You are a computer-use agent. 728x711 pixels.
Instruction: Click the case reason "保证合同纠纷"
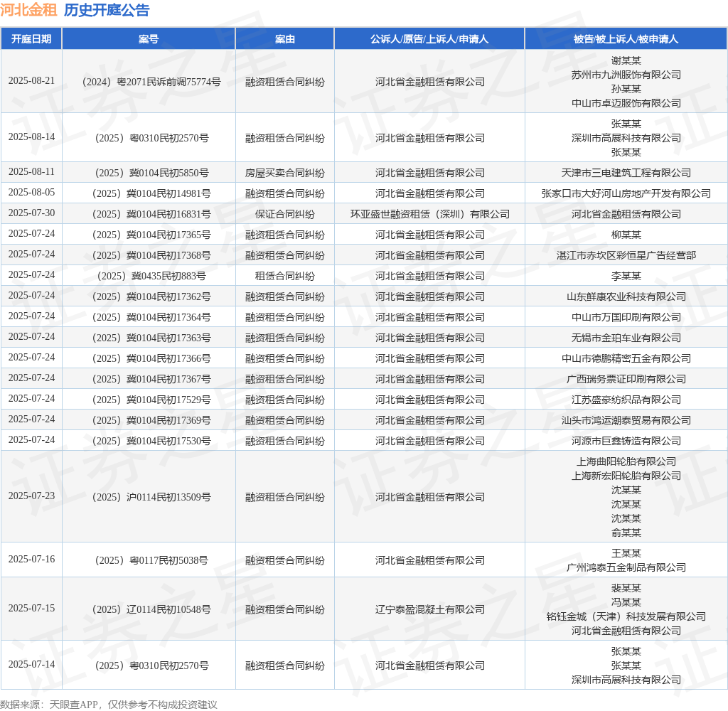coord(284,214)
